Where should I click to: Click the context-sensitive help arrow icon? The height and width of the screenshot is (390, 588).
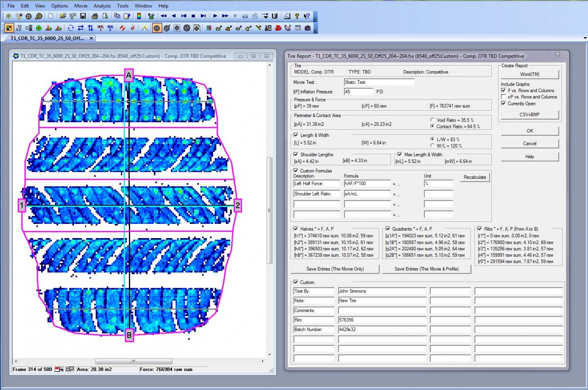(306, 16)
